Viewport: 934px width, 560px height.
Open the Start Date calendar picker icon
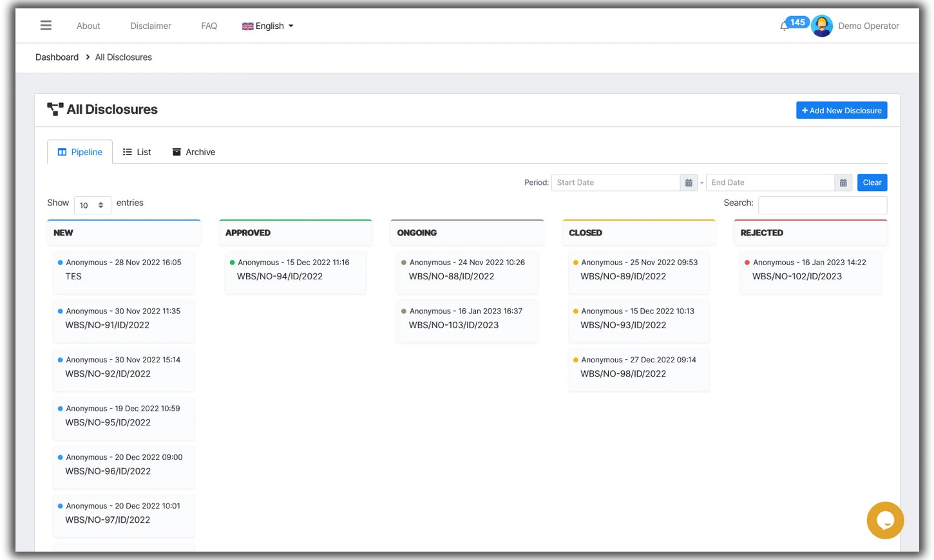pos(688,182)
